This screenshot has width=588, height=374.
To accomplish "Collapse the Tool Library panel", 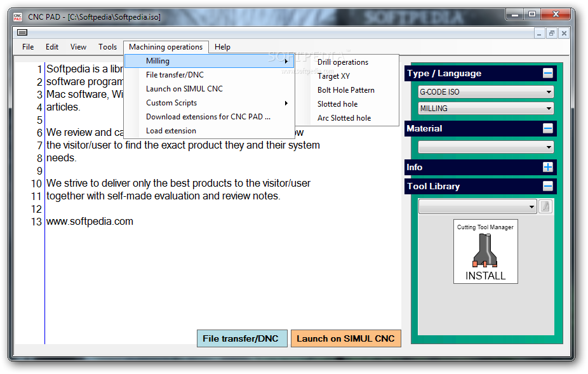I will pos(547,186).
